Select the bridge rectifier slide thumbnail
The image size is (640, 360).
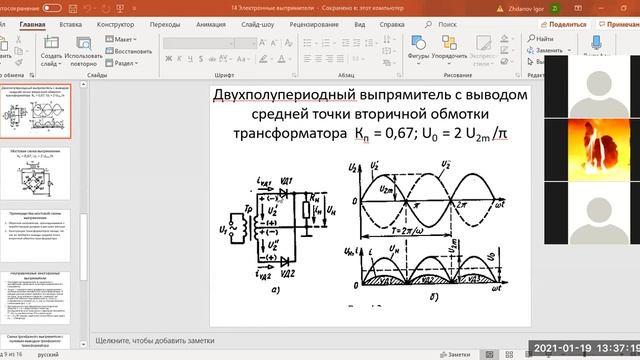point(36,174)
